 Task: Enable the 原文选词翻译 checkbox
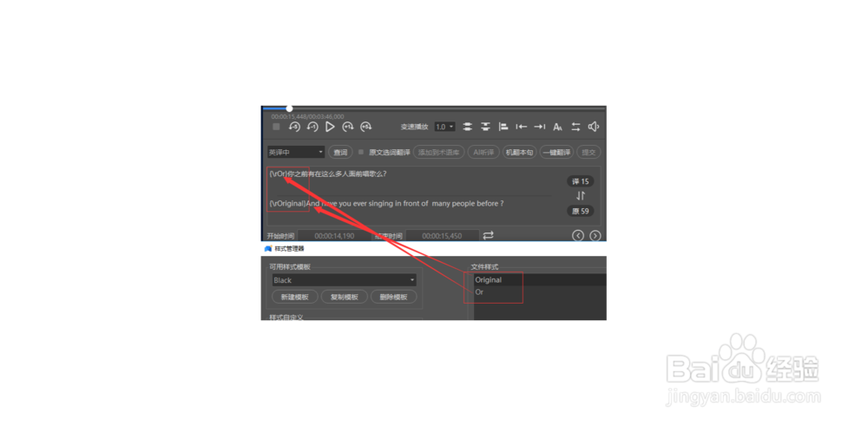pos(361,152)
